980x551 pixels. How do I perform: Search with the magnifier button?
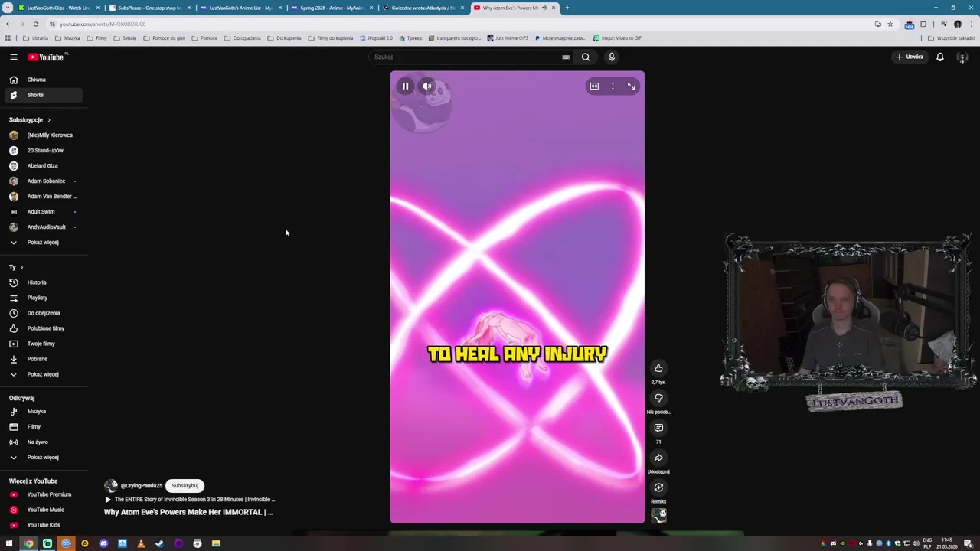[x=586, y=57]
